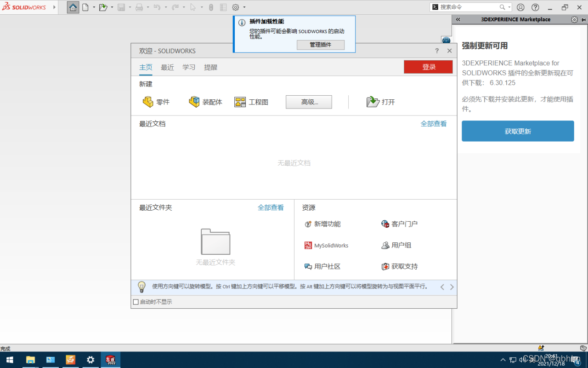Show the next tip arrow
Viewport: 588px width, 368px height.
click(452, 287)
